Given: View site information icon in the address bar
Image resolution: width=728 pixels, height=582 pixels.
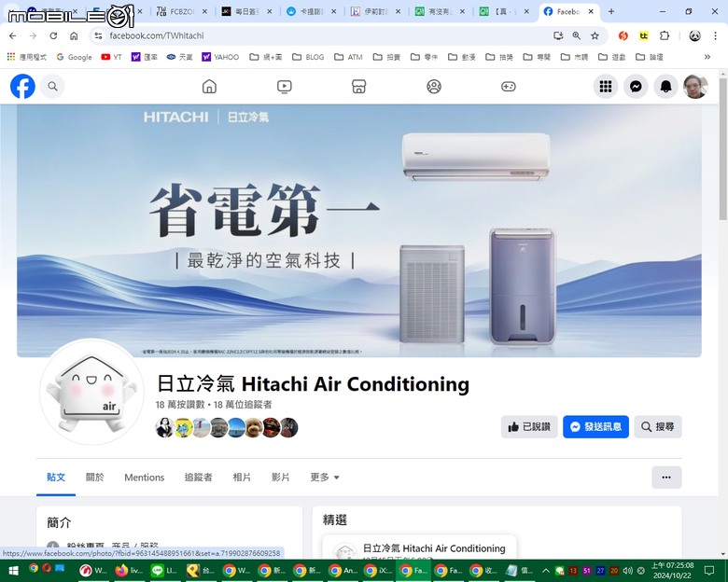Looking at the screenshot, I should (98, 35).
